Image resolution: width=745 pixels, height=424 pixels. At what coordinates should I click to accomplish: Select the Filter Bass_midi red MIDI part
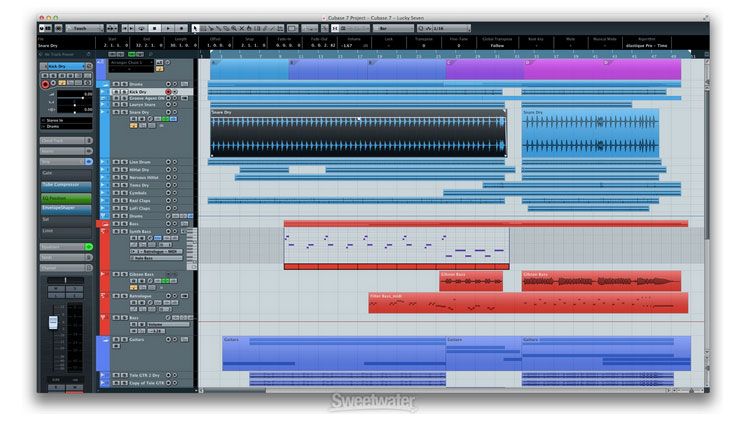tap(528, 303)
